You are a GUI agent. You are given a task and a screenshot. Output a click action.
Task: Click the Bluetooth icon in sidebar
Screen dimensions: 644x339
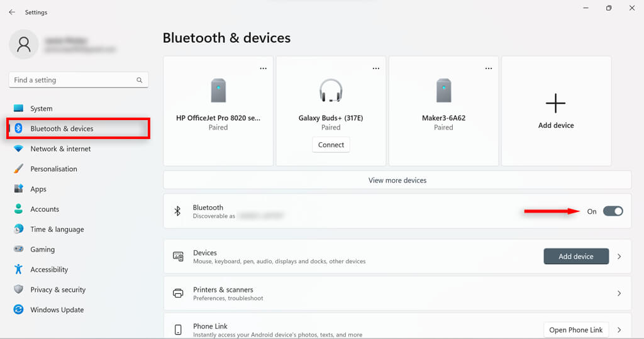19,128
